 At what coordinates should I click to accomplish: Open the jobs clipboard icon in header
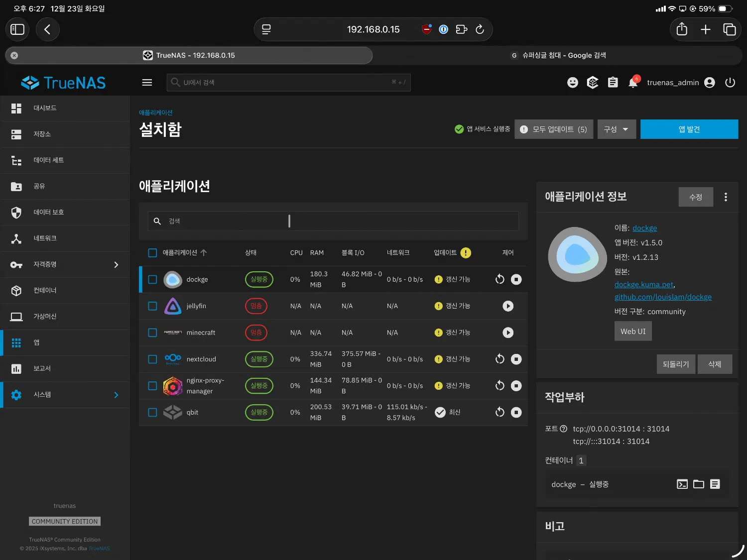coord(613,83)
